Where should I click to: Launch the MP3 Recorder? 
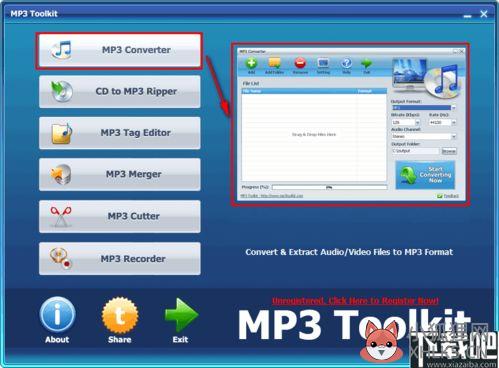[x=119, y=259]
